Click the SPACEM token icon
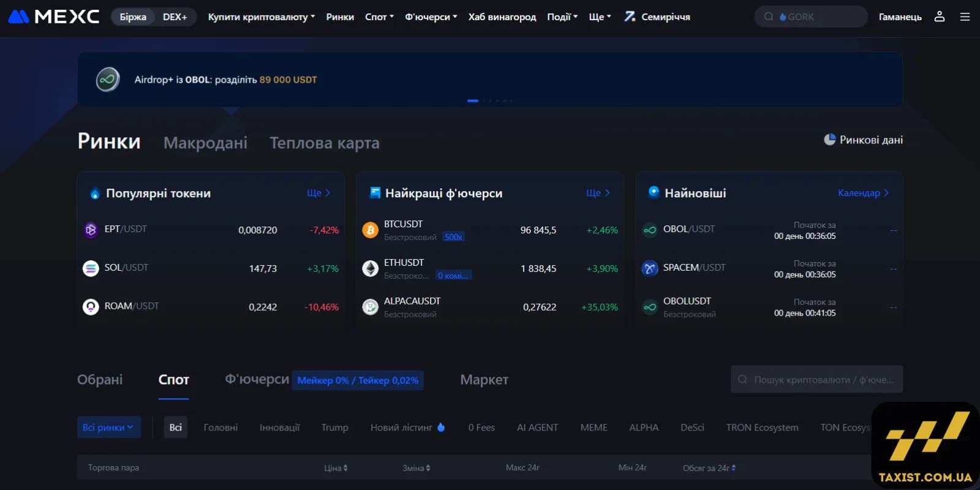The width and height of the screenshot is (980, 490). [x=650, y=268]
